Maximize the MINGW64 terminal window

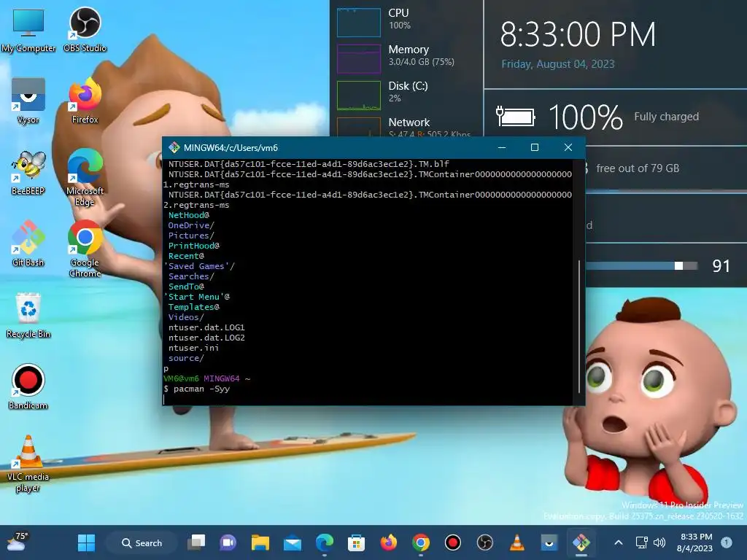pos(535,147)
